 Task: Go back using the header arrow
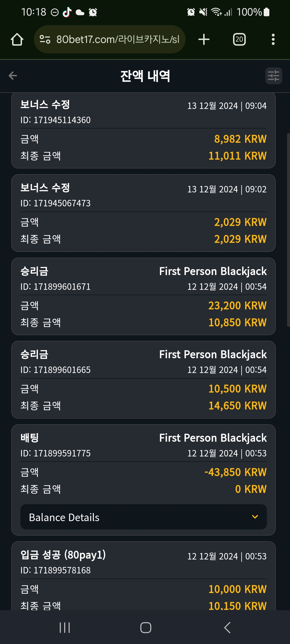pos(13,76)
